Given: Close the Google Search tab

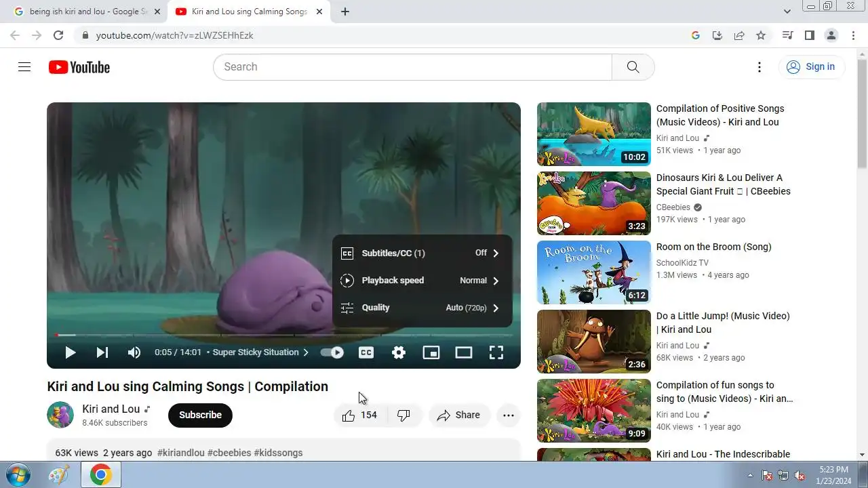Looking at the screenshot, I should point(157,12).
